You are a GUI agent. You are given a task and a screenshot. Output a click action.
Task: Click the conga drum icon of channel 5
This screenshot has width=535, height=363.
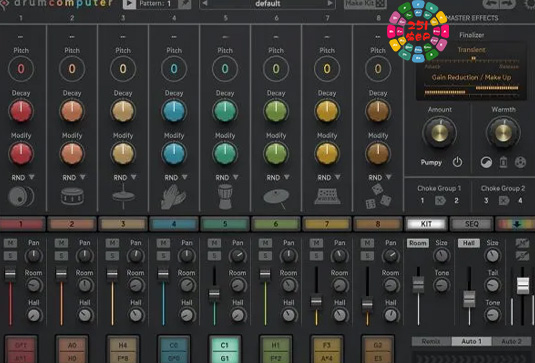coord(225,197)
